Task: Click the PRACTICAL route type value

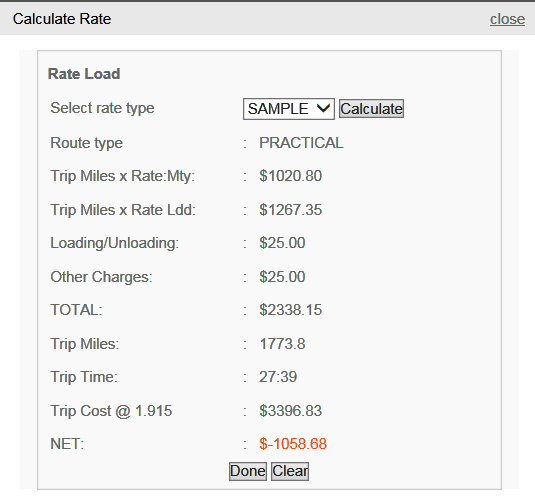Action: [x=301, y=143]
